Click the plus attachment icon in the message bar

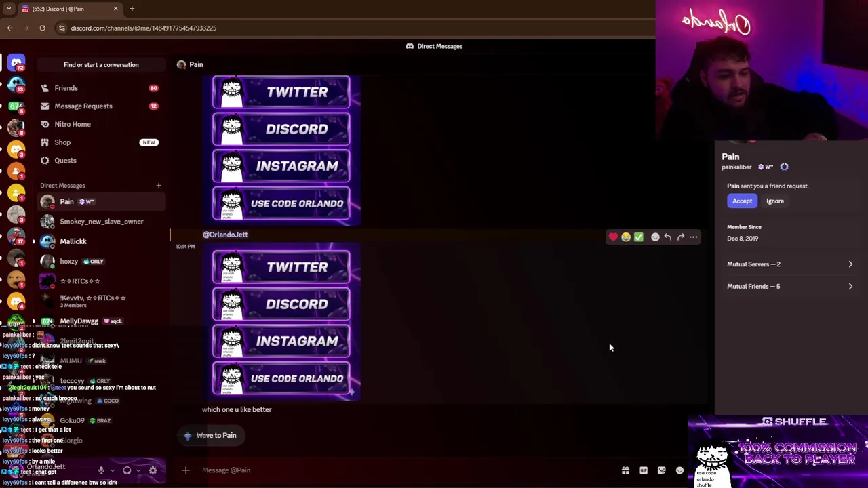tap(186, 470)
